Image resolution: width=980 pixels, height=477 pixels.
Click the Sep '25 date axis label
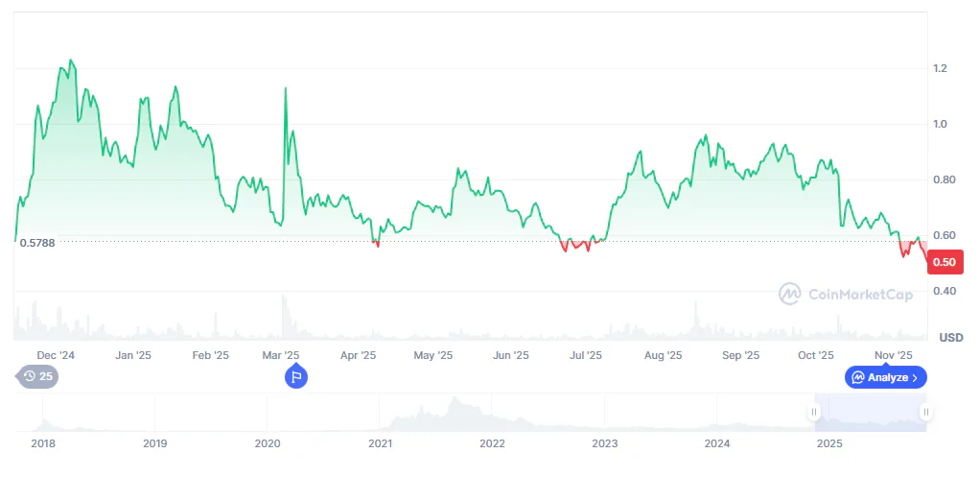739,356
